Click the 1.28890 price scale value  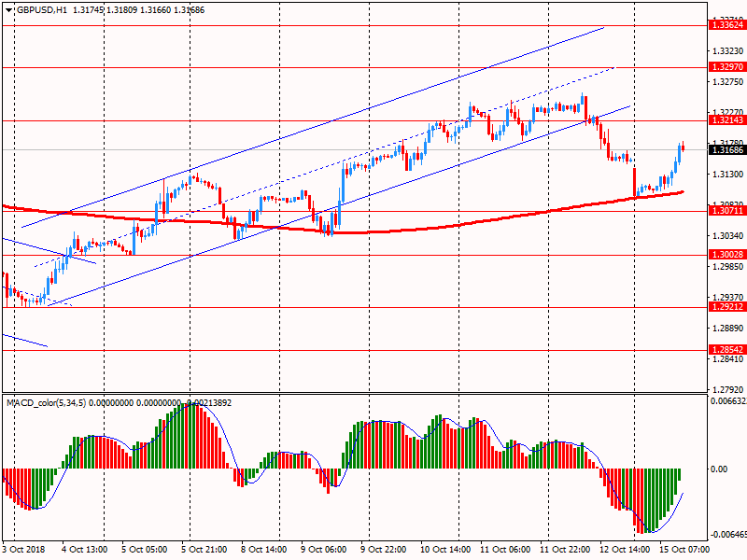click(x=727, y=329)
